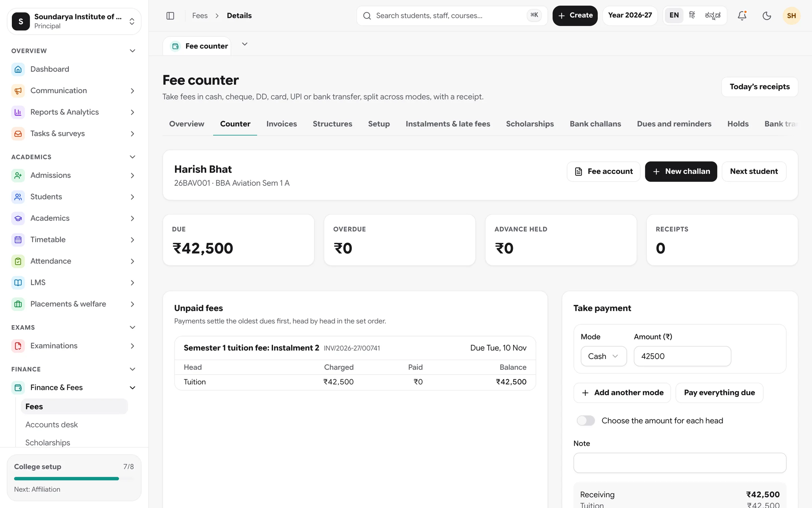Switch to the Structures tab
The height and width of the screenshot is (508, 812).
332,124
